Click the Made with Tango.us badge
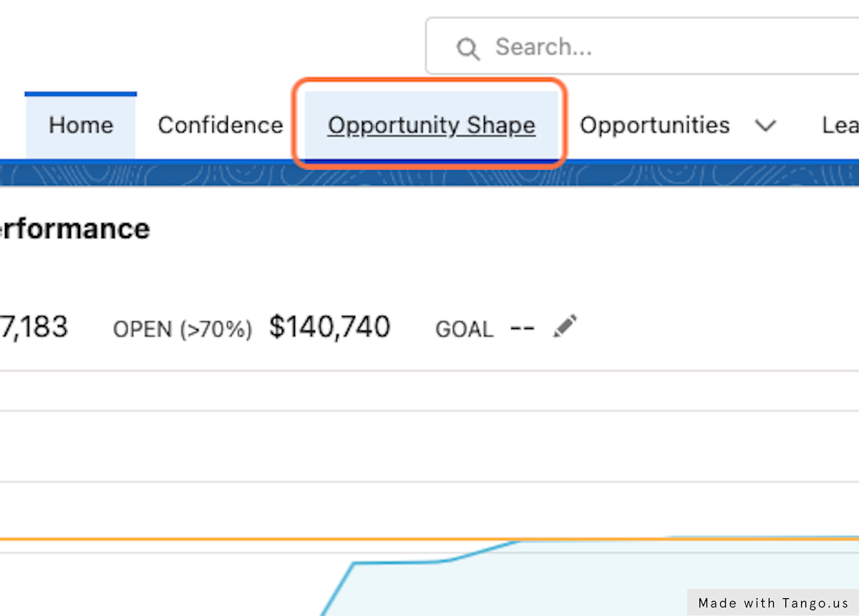The height and width of the screenshot is (616, 859). (773, 602)
